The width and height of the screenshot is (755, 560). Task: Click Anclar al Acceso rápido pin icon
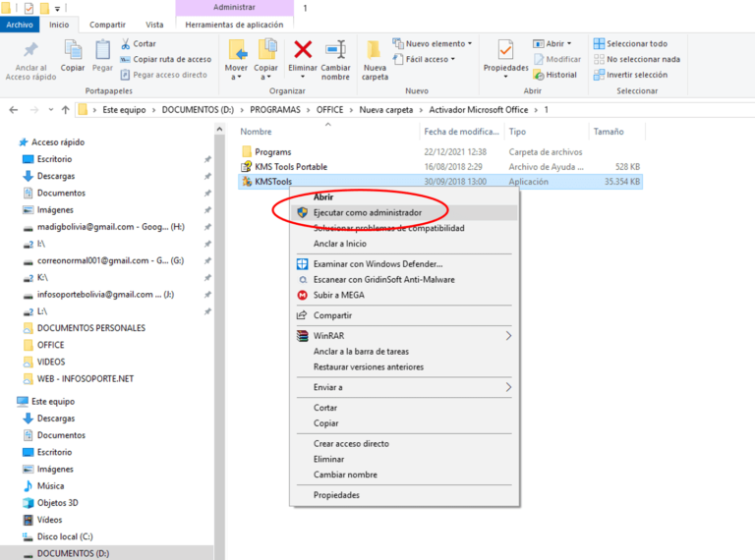30,49
